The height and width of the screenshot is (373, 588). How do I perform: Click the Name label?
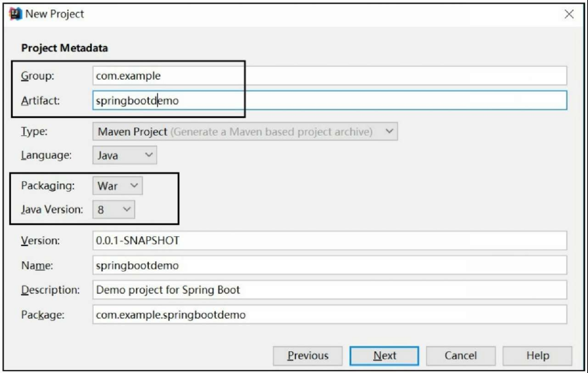click(x=37, y=266)
